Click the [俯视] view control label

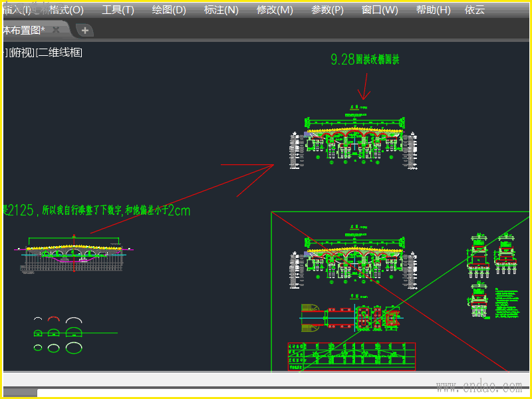21,53
